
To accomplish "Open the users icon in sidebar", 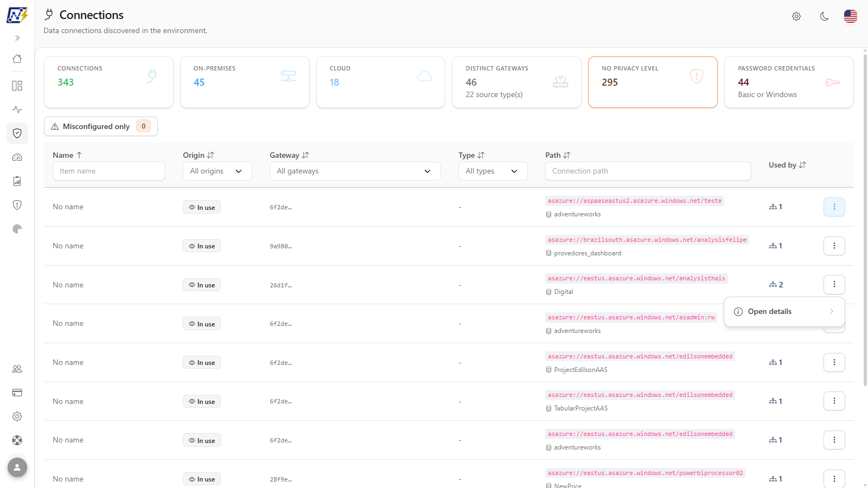I will [17, 369].
